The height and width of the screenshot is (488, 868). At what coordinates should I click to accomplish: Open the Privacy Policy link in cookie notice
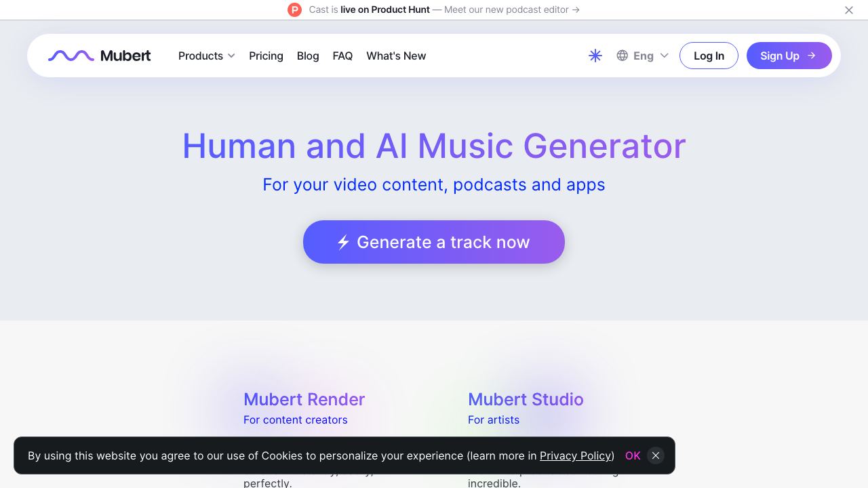(576, 455)
